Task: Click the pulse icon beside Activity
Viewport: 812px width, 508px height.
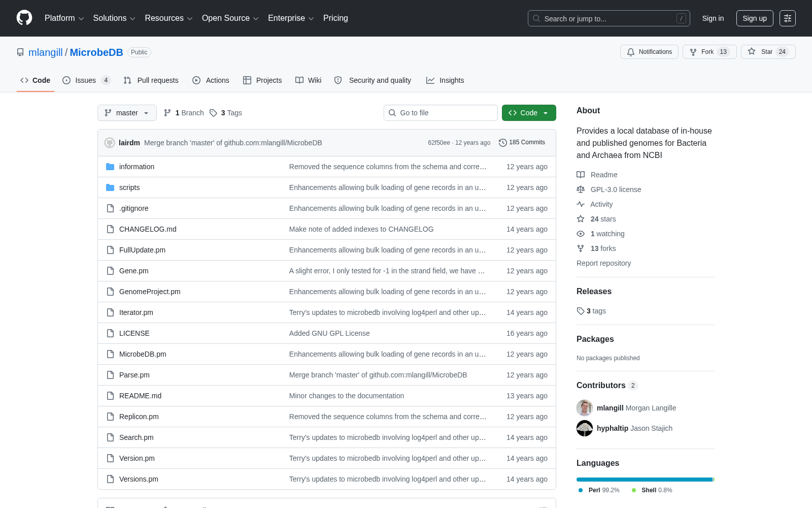Action: coord(581,204)
